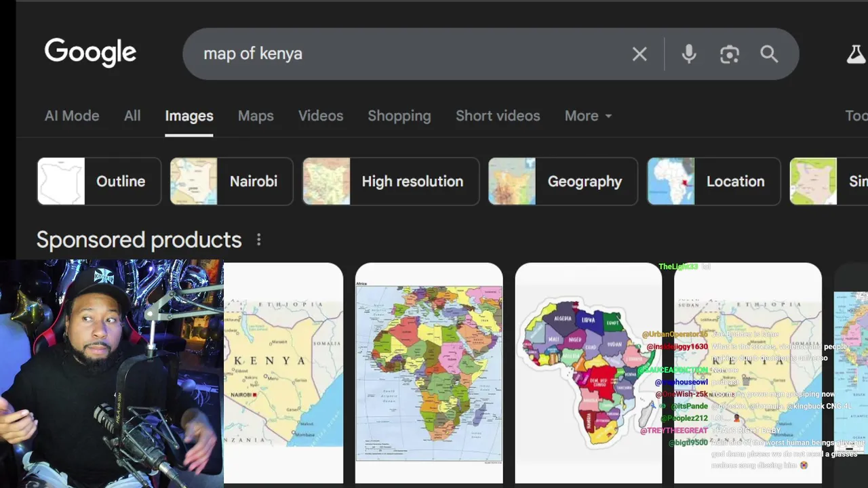Screen dimensions: 868x488
Task: Clear the search box text
Action: (639, 54)
